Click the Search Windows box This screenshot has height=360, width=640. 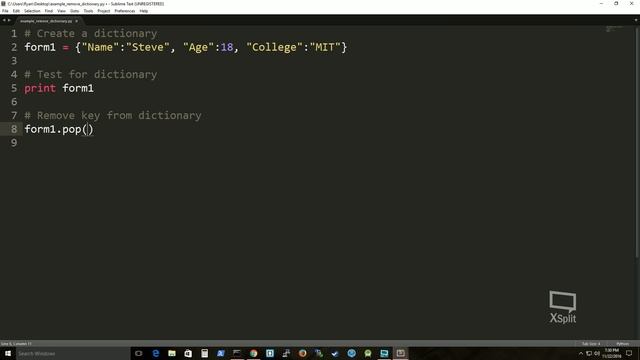point(73,353)
